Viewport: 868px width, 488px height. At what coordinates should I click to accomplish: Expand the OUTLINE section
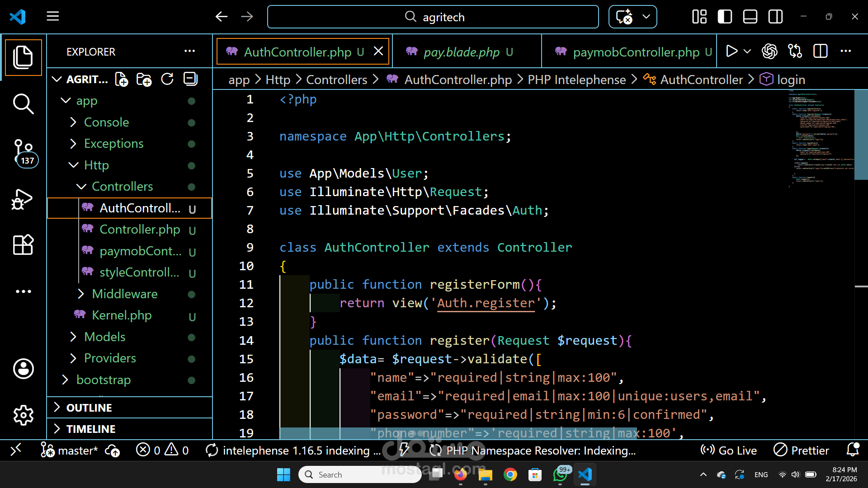click(89, 408)
